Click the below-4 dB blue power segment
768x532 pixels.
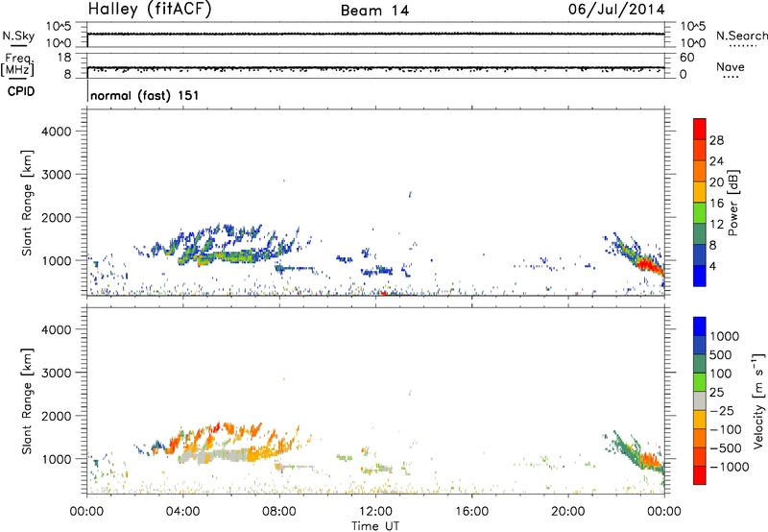point(700,276)
